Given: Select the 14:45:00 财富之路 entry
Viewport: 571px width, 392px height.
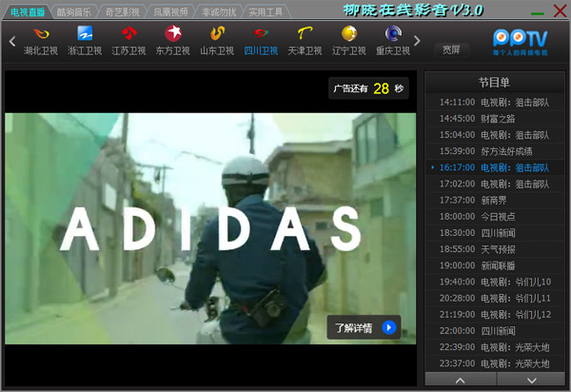Looking at the screenshot, I should click(x=495, y=119).
